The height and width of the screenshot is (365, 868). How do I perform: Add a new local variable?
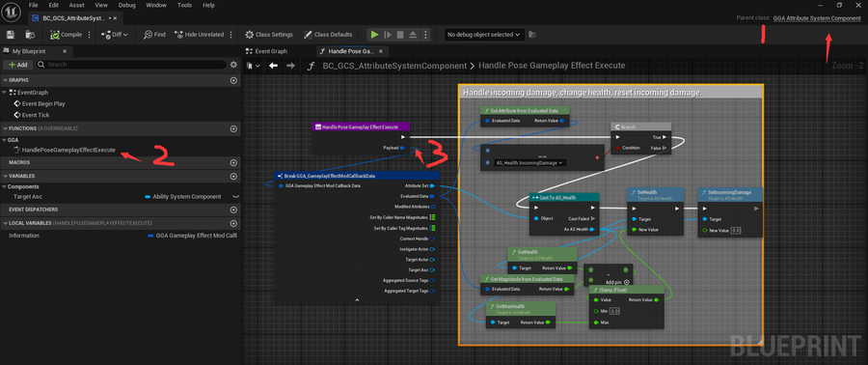[233, 223]
